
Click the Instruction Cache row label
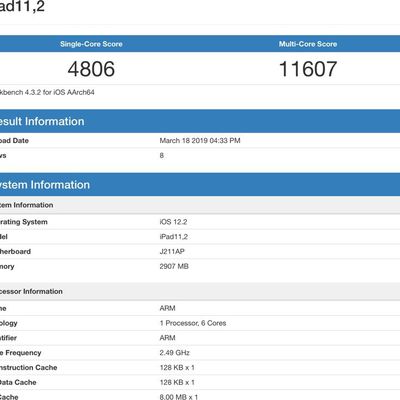coord(29,368)
